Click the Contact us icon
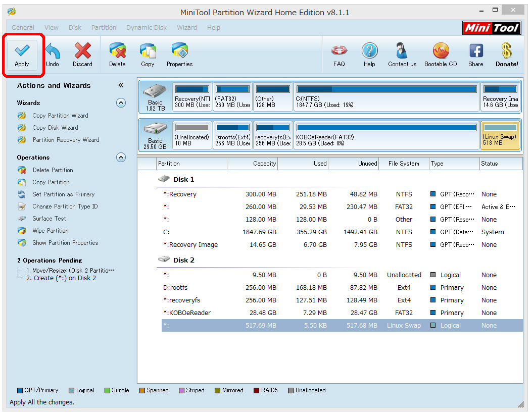532x416 pixels. [x=402, y=55]
